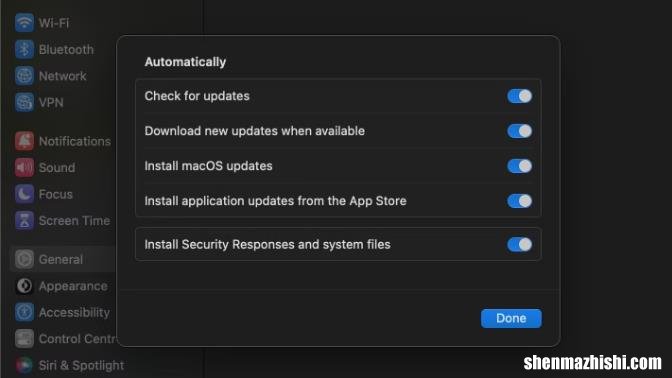Viewport: 672px width, 378px height.
Task: Toggle Install Security Responses and system files
Action: click(519, 245)
